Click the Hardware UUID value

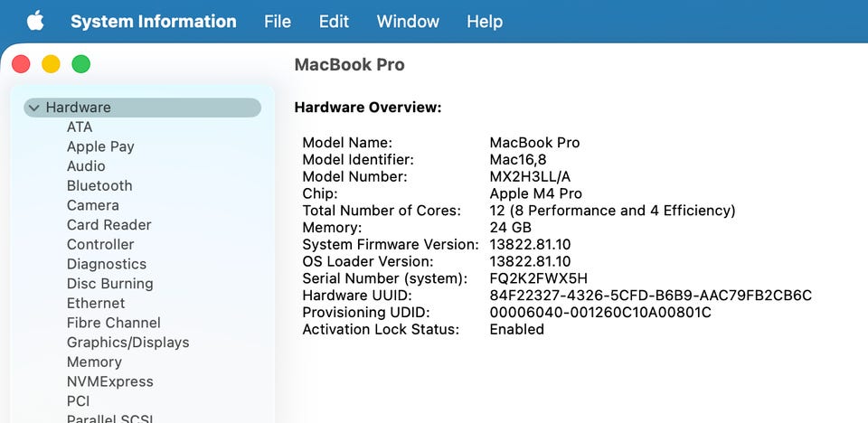(650, 296)
